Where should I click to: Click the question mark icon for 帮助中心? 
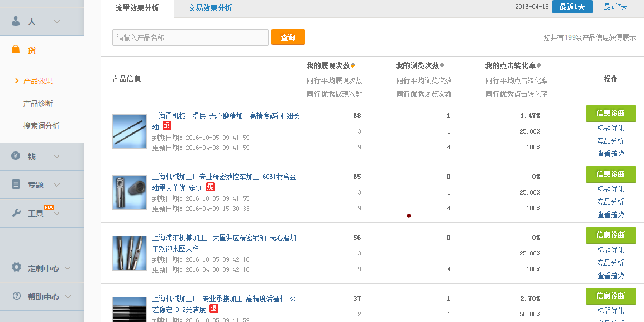tap(16, 296)
